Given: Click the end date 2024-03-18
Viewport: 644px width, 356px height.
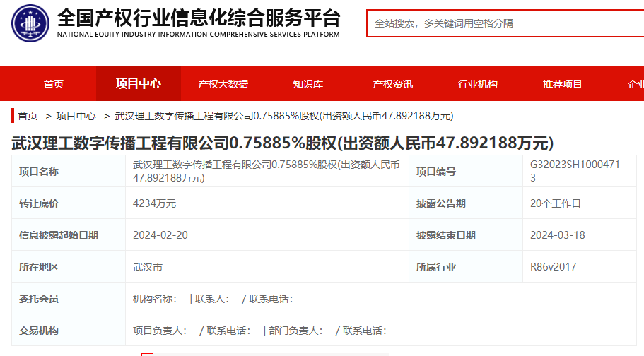Looking at the screenshot, I should click(x=557, y=235).
